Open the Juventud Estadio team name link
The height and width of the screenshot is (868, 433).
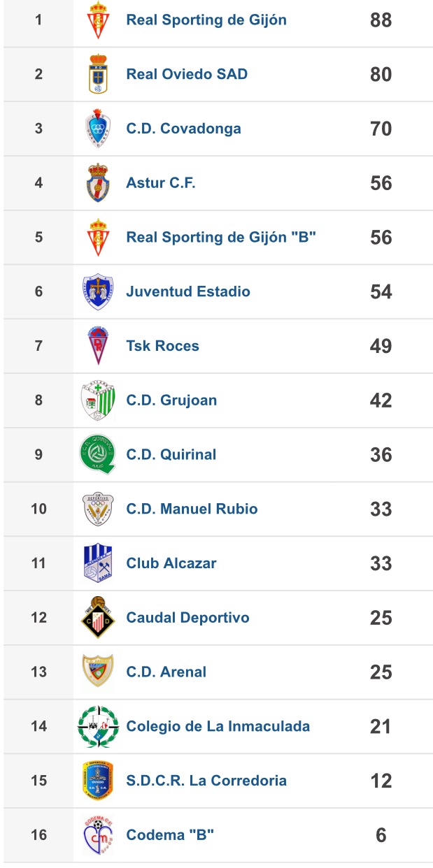188,291
